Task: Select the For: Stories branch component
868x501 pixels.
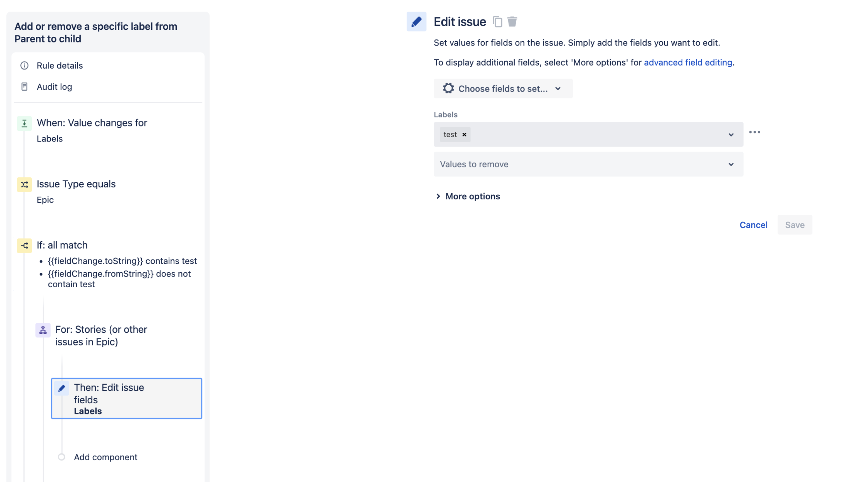Action: [x=101, y=335]
